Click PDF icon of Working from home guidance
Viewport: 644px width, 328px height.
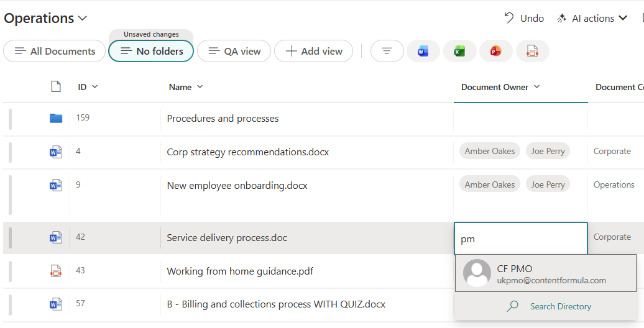click(56, 271)
